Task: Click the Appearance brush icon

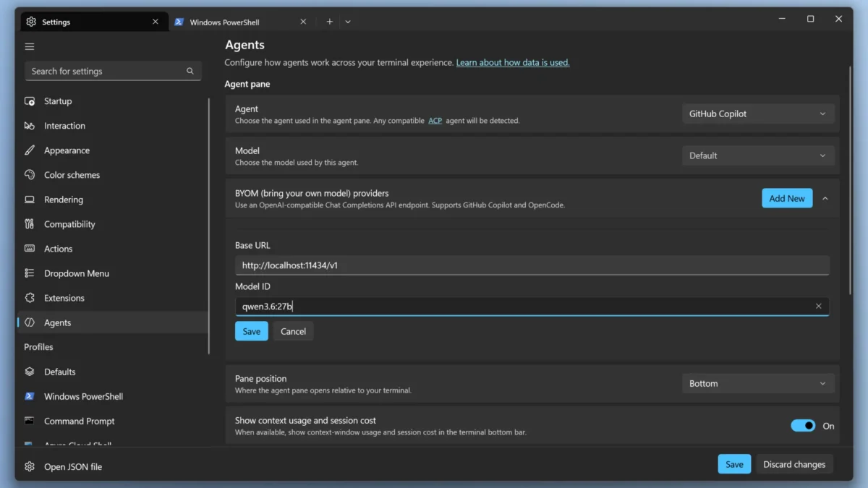Action: tap(30, 150)
